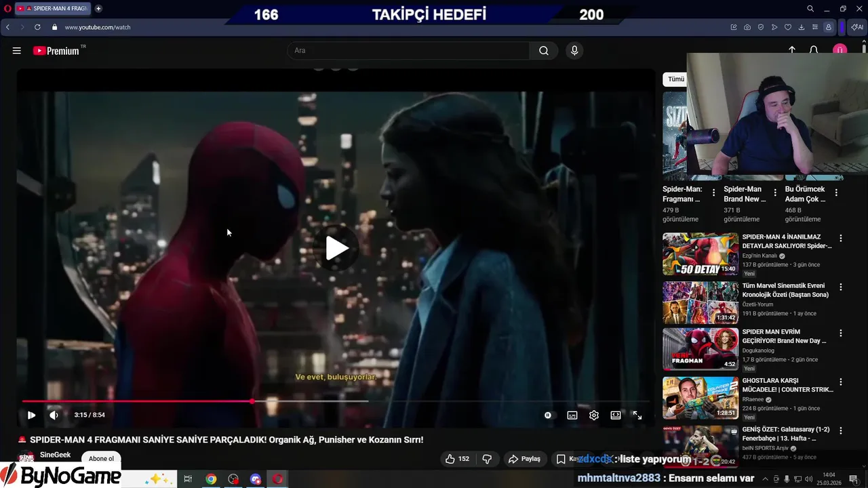The image size is (868, 488).
Task: Open menu for 'GENİŞ ÖZET: Galatasaray' video
Action: tap(841, 430)
